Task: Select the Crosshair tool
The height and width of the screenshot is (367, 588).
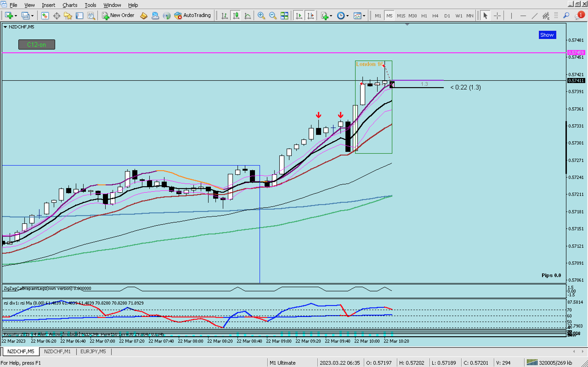Action: [497, 16]
